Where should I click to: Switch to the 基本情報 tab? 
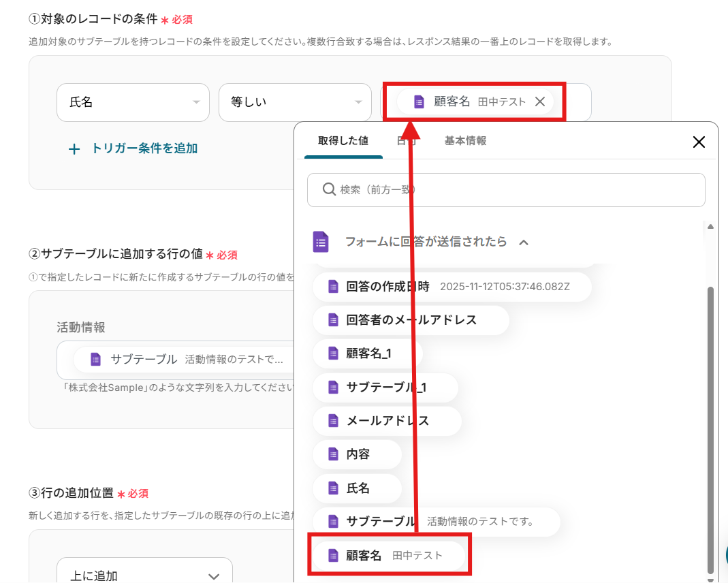(465, 141)
